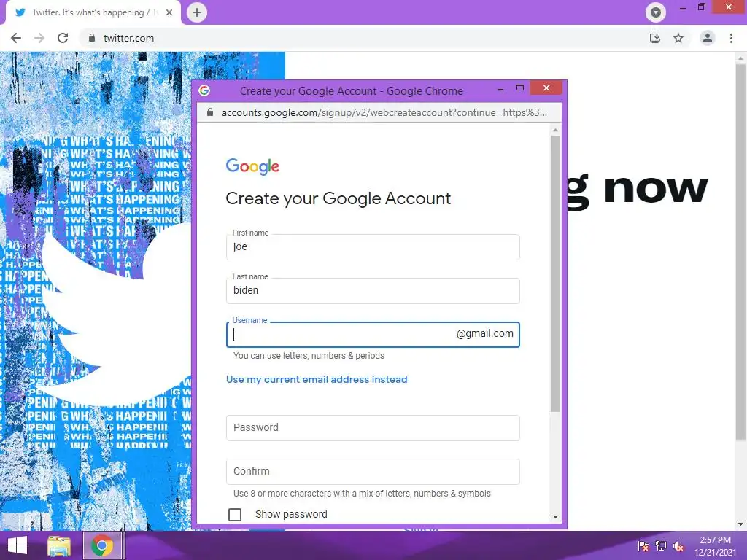Screen dimensions: 747x560
Task: Click the Google favicon in popup title bar
Action: tap(204, 90)
